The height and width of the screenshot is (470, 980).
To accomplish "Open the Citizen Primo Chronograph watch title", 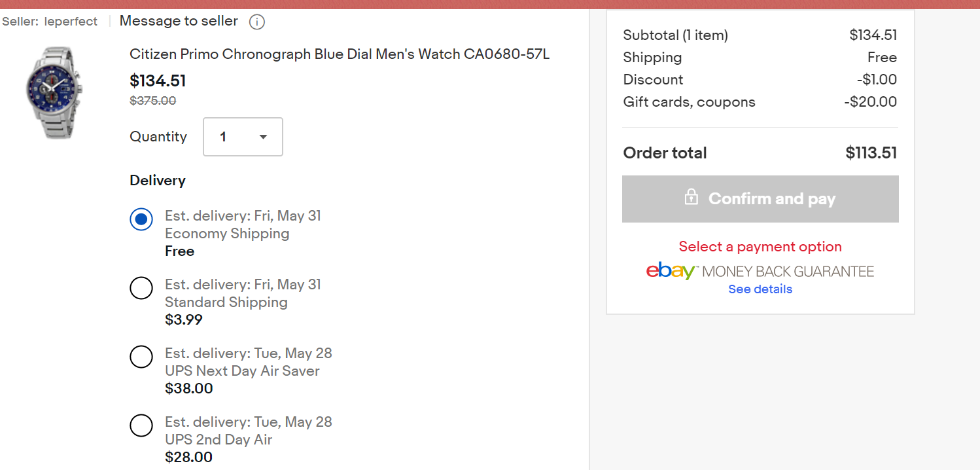I will pos(340,54).
